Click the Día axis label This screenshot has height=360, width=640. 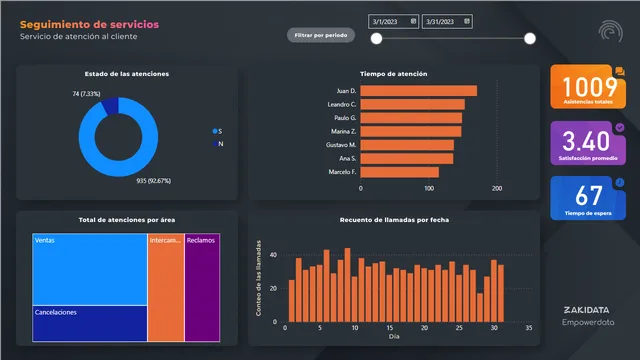pyautogui.click(x=394, y=337)
